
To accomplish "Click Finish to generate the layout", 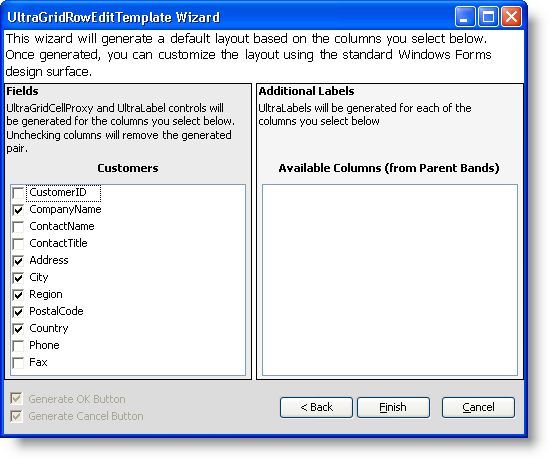I will tap(393, 407).
